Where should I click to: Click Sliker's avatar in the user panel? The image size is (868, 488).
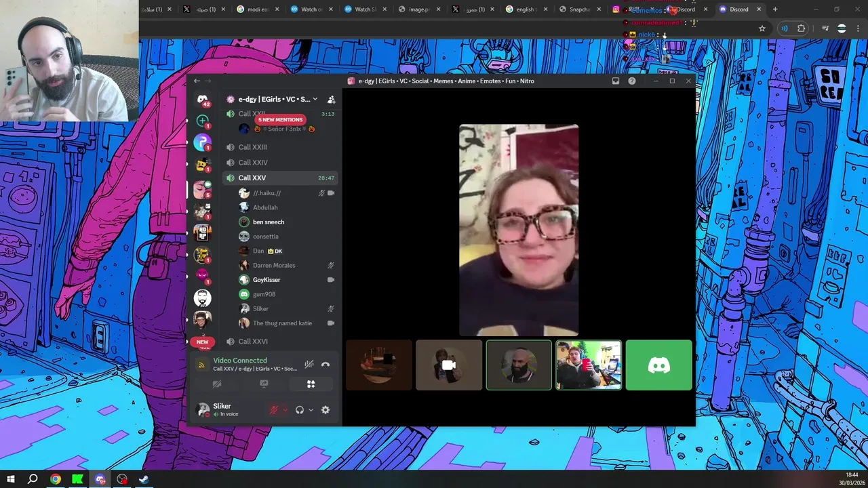(x=203, y=409)
